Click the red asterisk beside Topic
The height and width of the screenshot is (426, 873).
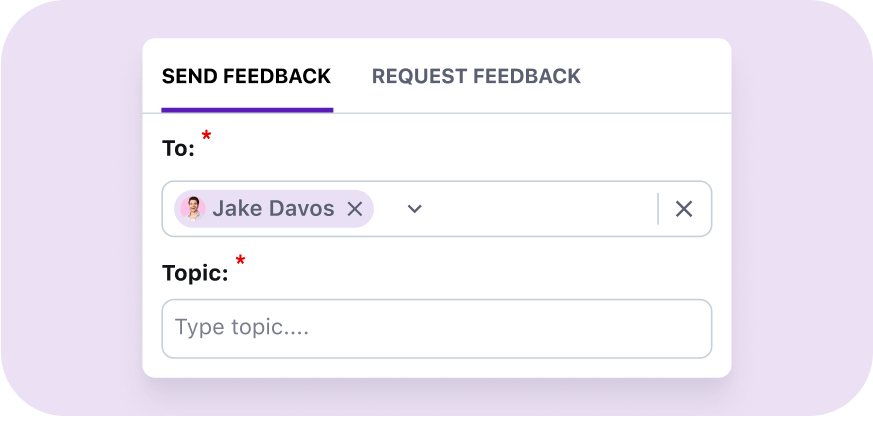[x=240, y=259]
